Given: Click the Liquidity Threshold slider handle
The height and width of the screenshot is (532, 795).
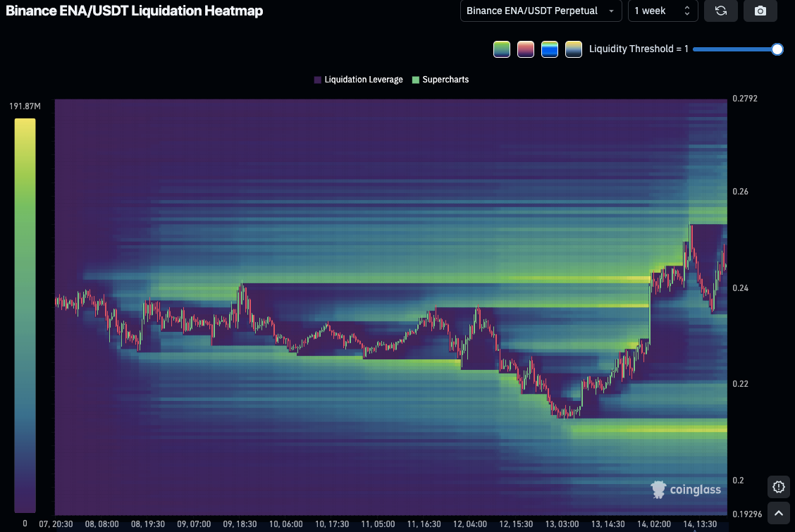Looking at the screenshot, I should click(777, 49).
